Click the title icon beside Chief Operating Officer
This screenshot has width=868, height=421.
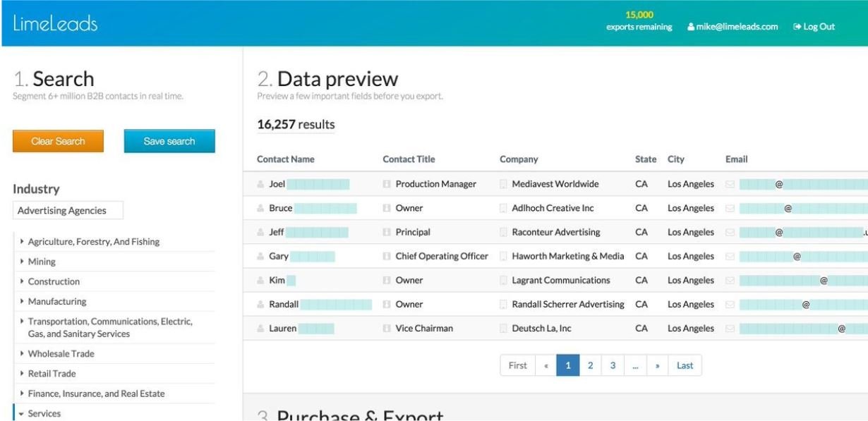(387, 257)
